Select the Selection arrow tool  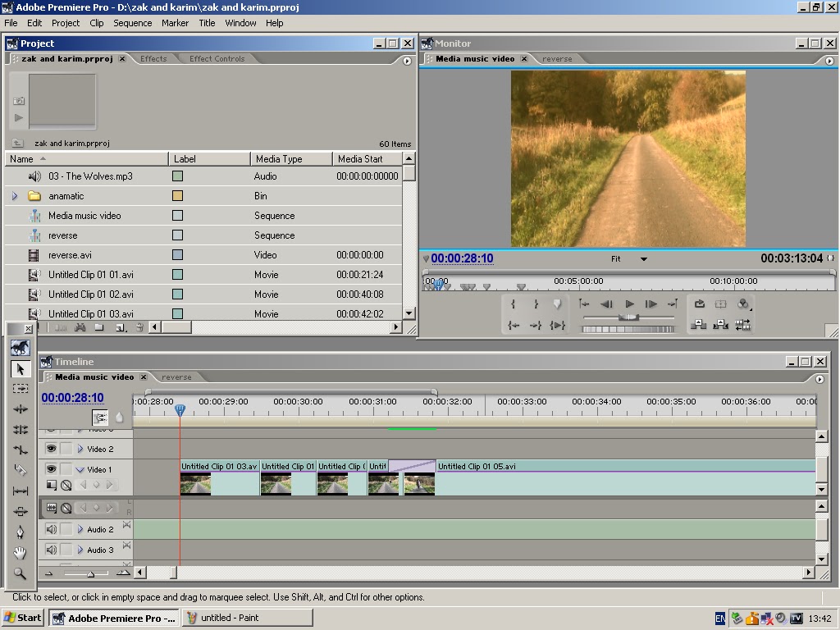click(x=21, y=369)
